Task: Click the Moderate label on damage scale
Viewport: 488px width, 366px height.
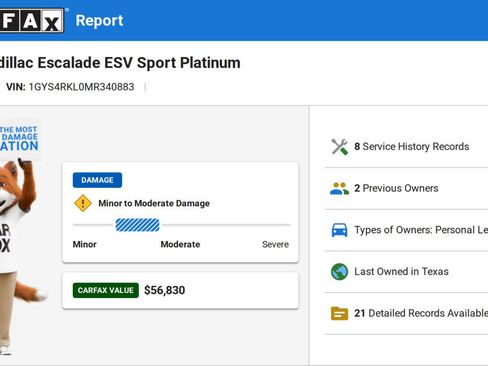Action: pyautogui.click(x=180, y=244)
